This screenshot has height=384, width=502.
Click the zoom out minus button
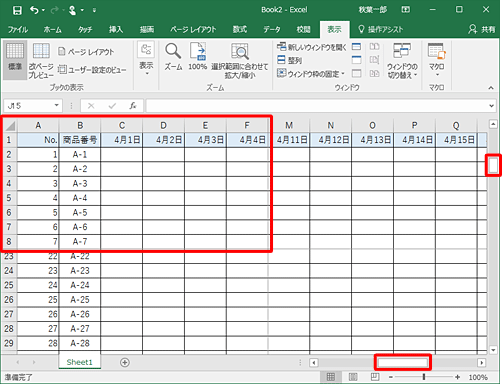click(x=391, y=377)
